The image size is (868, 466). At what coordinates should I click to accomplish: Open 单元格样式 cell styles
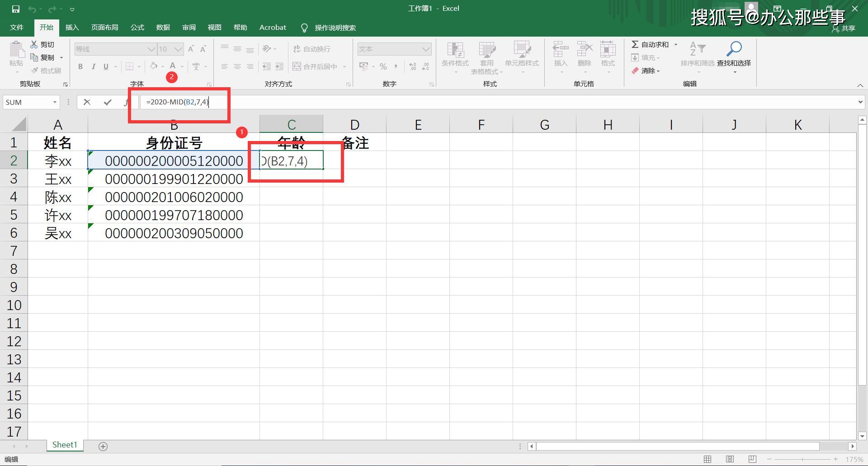tap(522, 57)
